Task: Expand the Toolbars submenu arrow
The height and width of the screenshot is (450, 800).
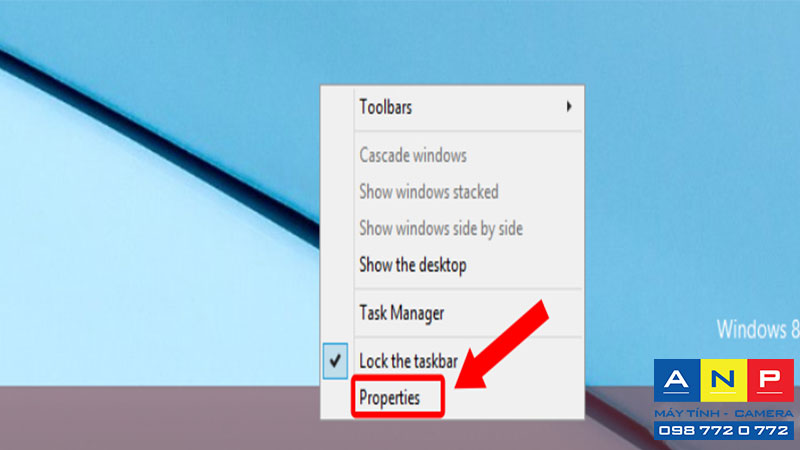Action: coord(568,106)
